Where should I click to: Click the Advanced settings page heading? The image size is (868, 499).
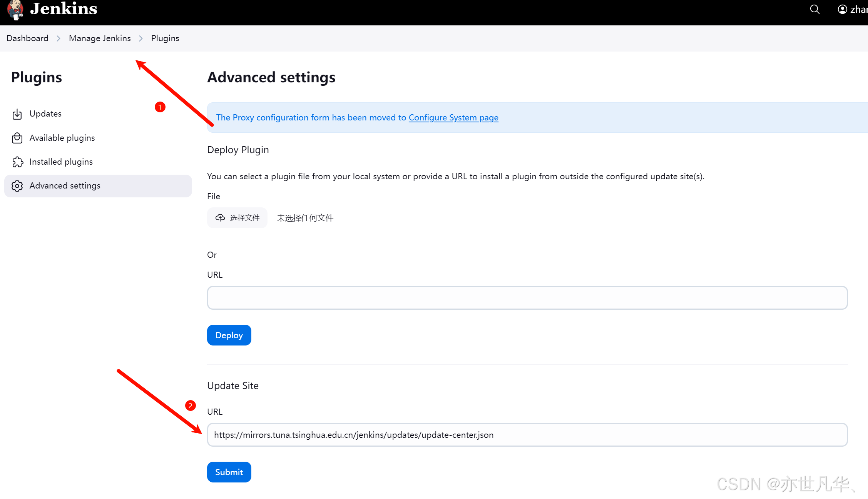tap(271, 77)
